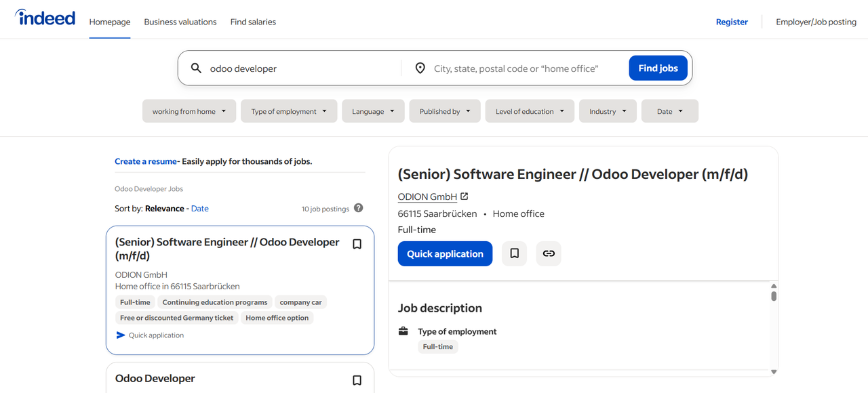The width and height of the screenshot is (868, 393).
Task: Click the Quick application paper plane icon
Action: (x=121, y=335)
